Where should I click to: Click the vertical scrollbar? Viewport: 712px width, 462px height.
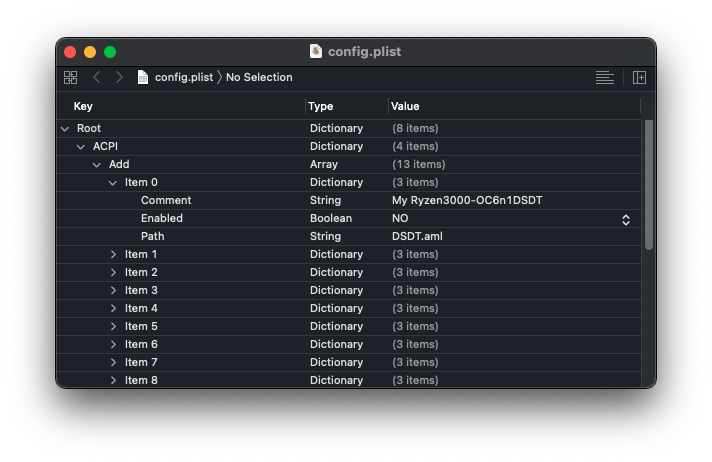[648, 185]
